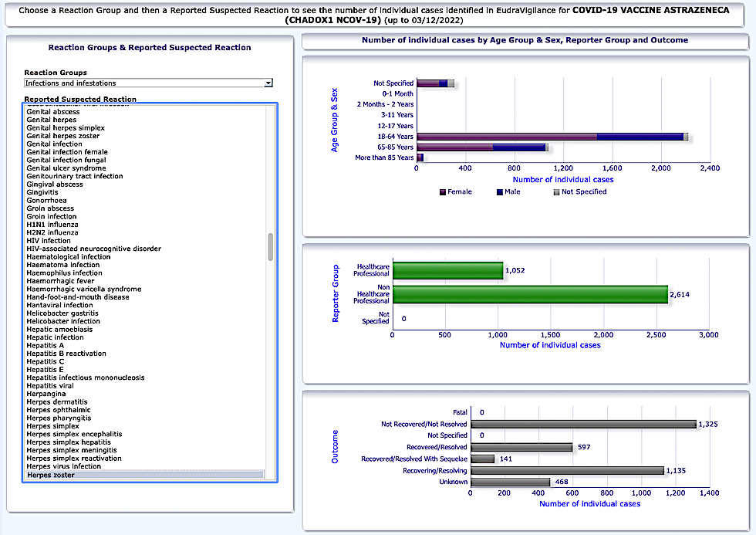The width and height of the screenshot is (756, 535).
Task: Click the female segment of 65-85 Years bar
Action: pyautogui.click(x=454, y=147)
